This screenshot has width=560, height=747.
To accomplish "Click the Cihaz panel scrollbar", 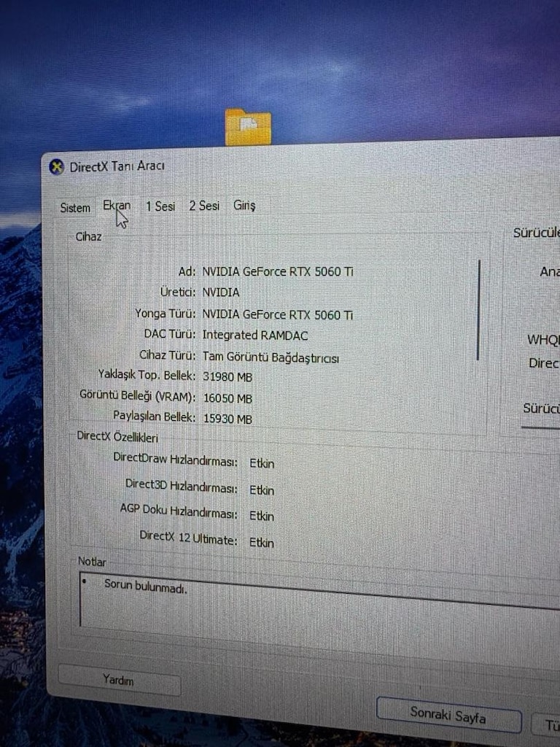I will click(478, 309).
